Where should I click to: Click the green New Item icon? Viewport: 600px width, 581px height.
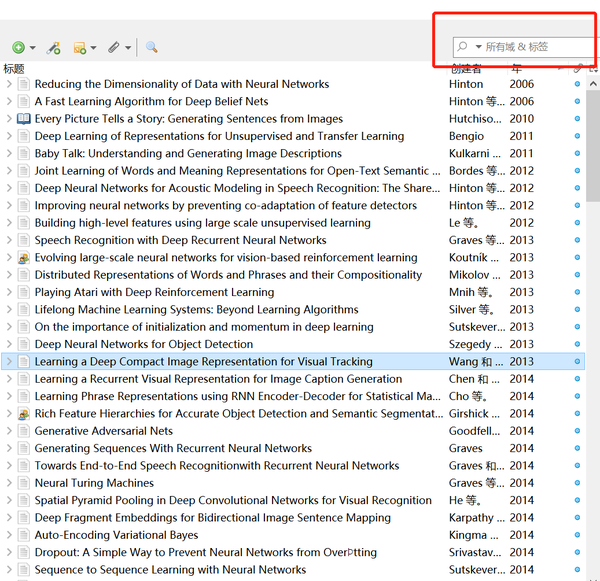[18, 47]
